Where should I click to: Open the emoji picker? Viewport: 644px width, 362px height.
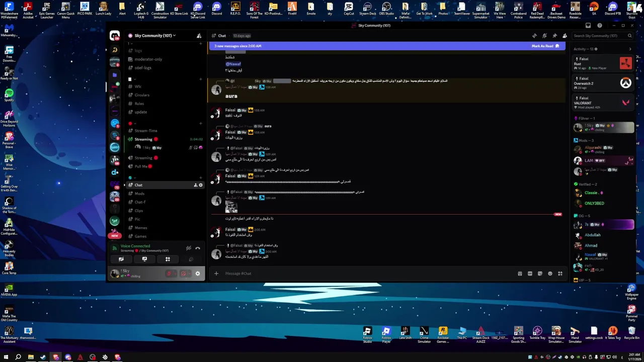550,274
